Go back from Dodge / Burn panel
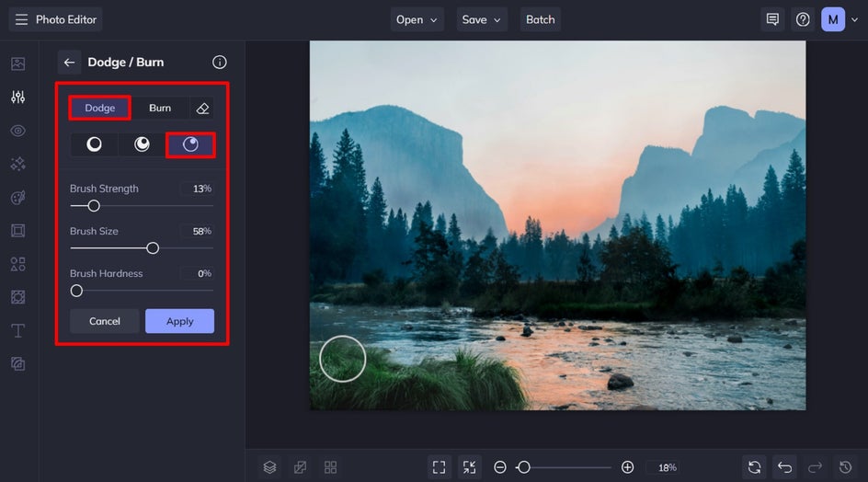Viewport: 868px width, 482px height. pos(69,62)
